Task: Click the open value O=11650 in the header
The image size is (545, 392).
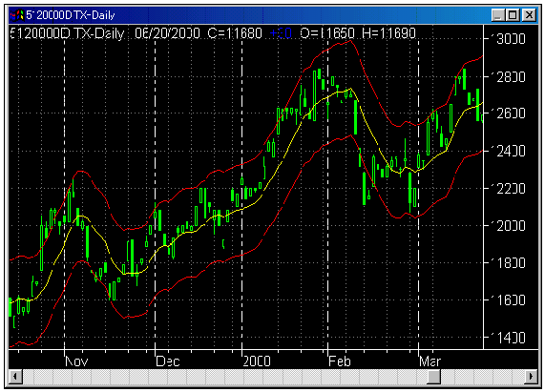Action: [x=327, y=33]
